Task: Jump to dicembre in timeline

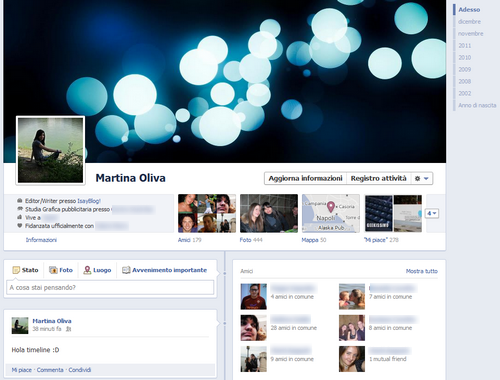Action: [469, 22]
